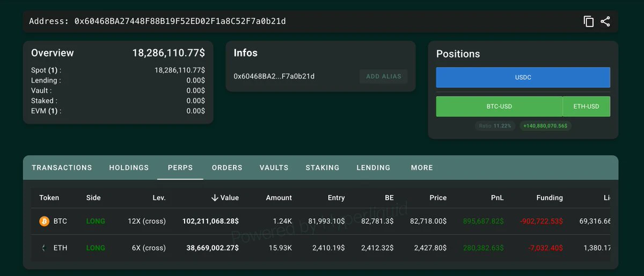Click BTC amount 1.24K

[282, 221]
